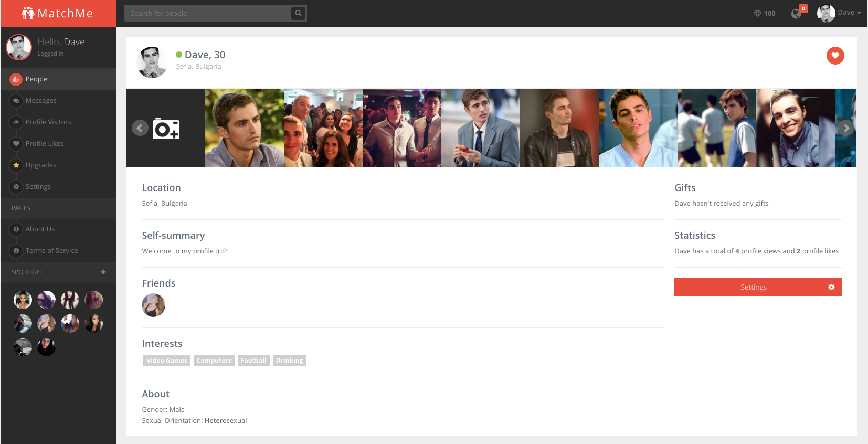Open Profile Likes in sidebar
Viewport: 868px width, 444px height.
(x=45, y=144)
